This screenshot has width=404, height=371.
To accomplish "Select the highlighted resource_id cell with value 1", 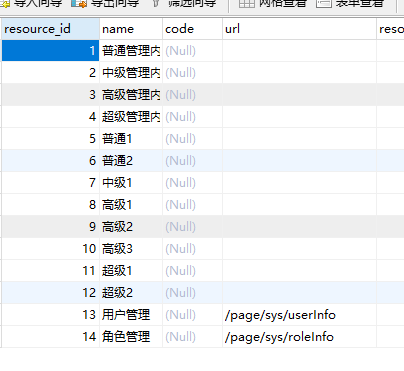I will [x=50, y=51].
